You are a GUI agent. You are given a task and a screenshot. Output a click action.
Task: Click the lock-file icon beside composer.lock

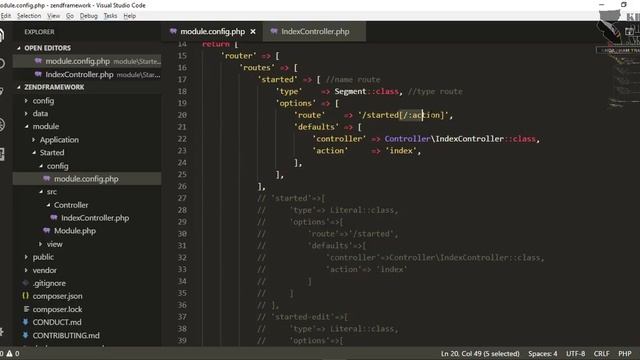(x=26, y=309)
